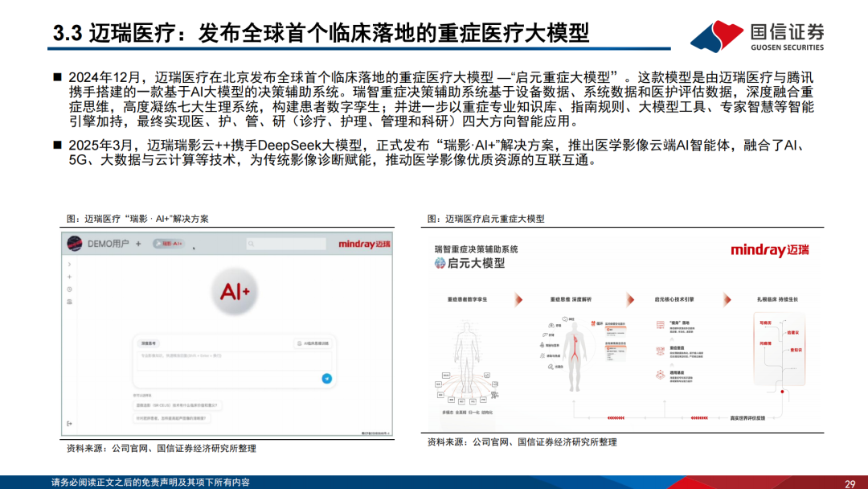Click the search field in the demo header
Viewport: 868px width, 489px height.
coord(285,244)
